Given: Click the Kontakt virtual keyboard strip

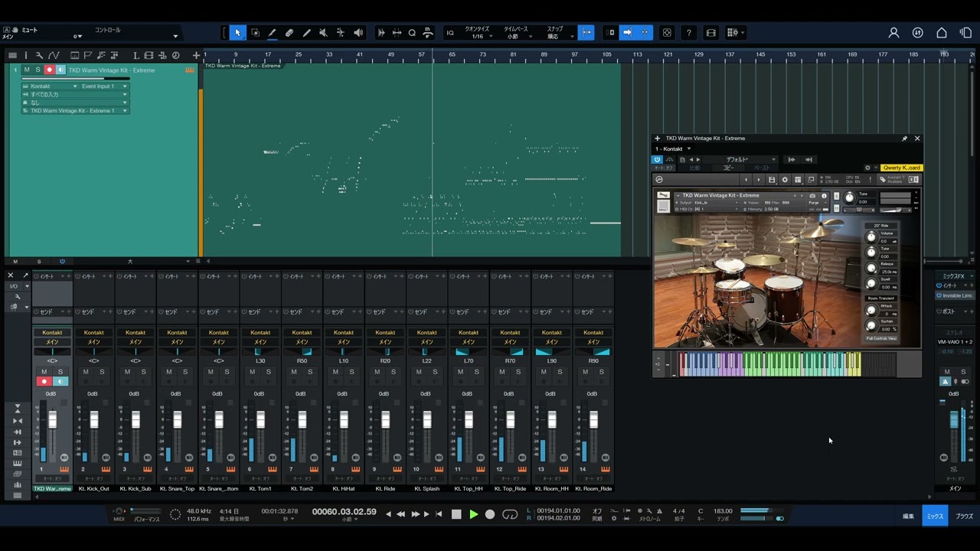Looking at the screenshot, I should (x=786, y=364).
